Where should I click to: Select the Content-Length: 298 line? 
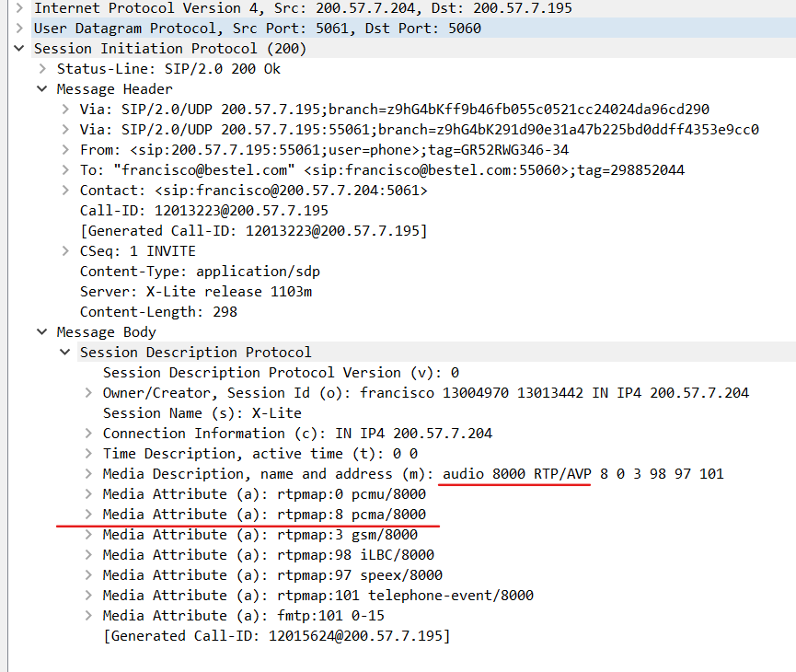(x=158, y=312)
